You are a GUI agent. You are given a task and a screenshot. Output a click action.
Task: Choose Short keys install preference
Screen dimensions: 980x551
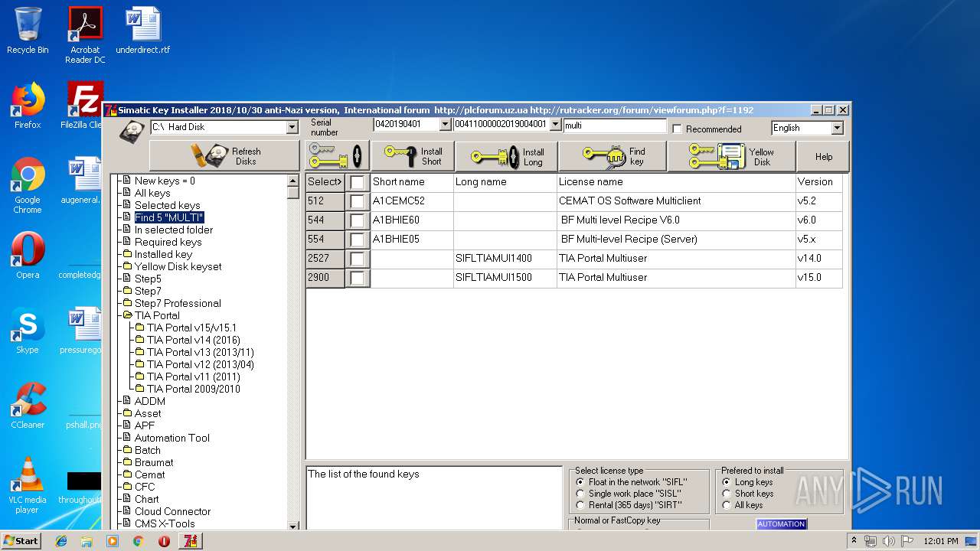727,494
